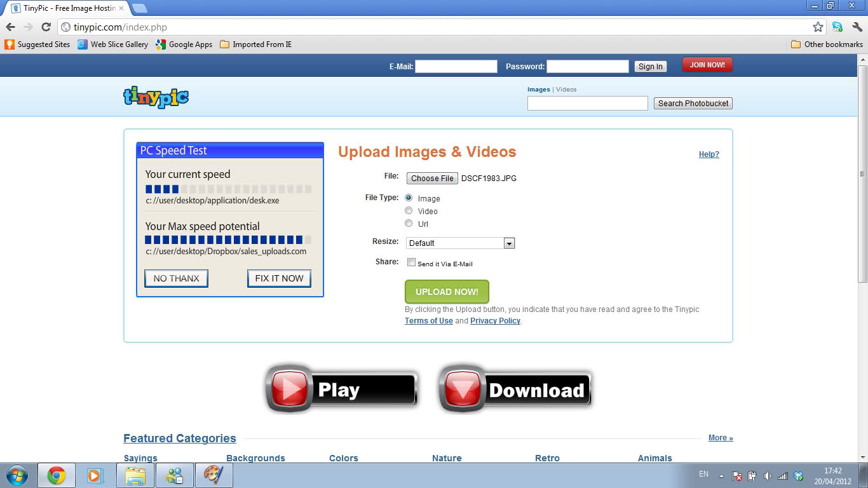Choose the Url file type option

click(x=409, y=224)
